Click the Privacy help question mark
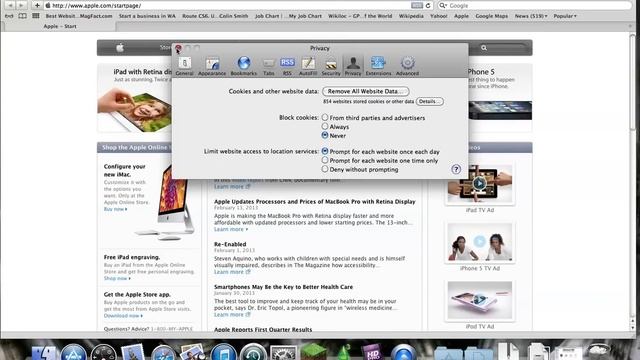 456,169
